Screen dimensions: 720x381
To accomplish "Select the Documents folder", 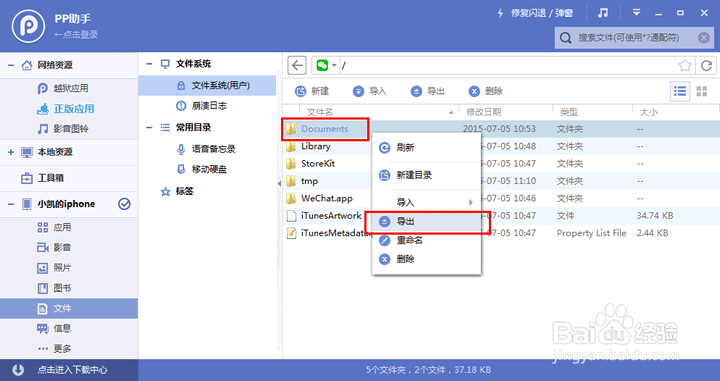I will pyautogui.click(x=325, y=129).
